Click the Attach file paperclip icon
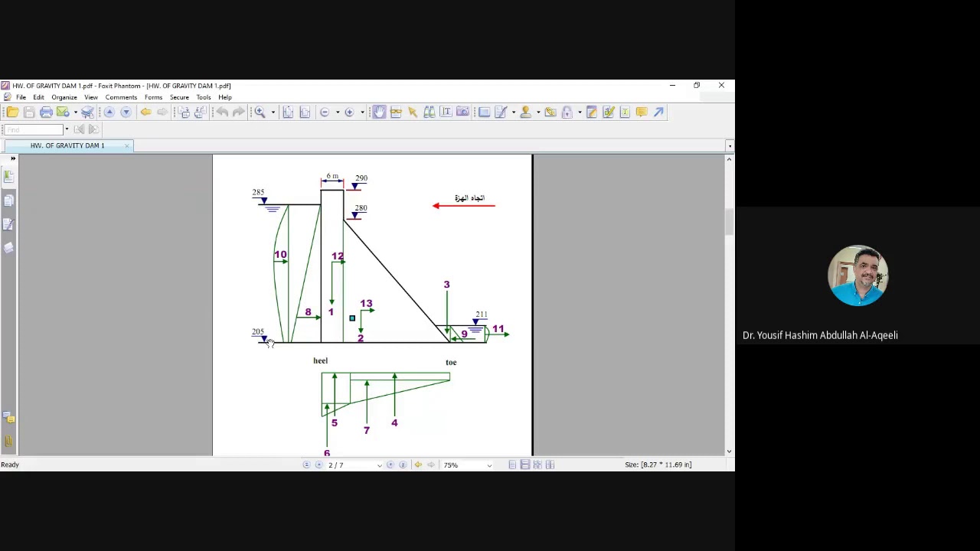Screen dimensions: 980x551 550,112
